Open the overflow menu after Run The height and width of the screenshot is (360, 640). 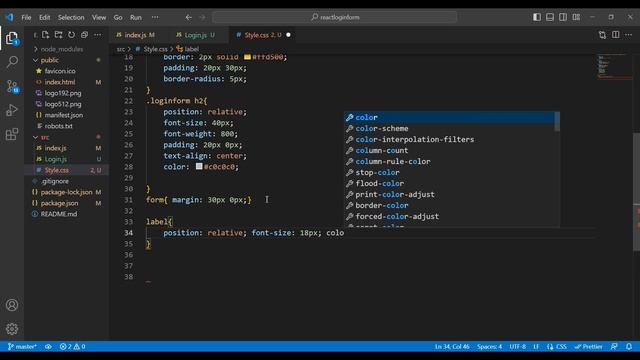155,17
